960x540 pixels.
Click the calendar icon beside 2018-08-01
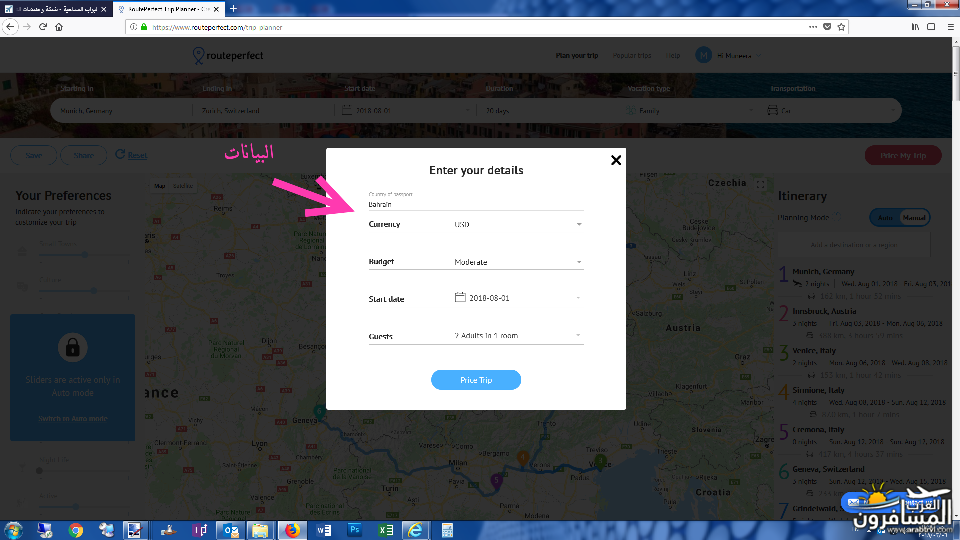coord(460,298)
